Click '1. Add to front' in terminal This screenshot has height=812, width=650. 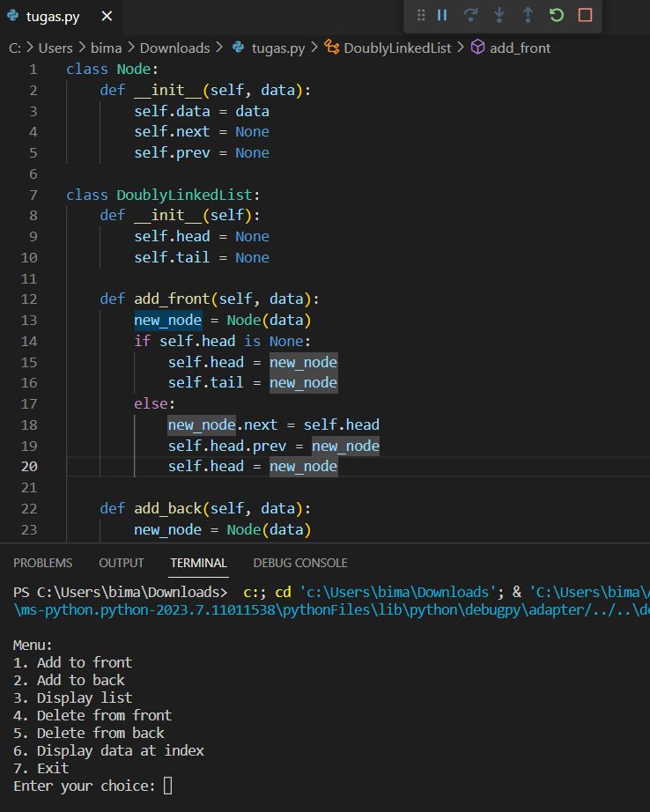73,663
